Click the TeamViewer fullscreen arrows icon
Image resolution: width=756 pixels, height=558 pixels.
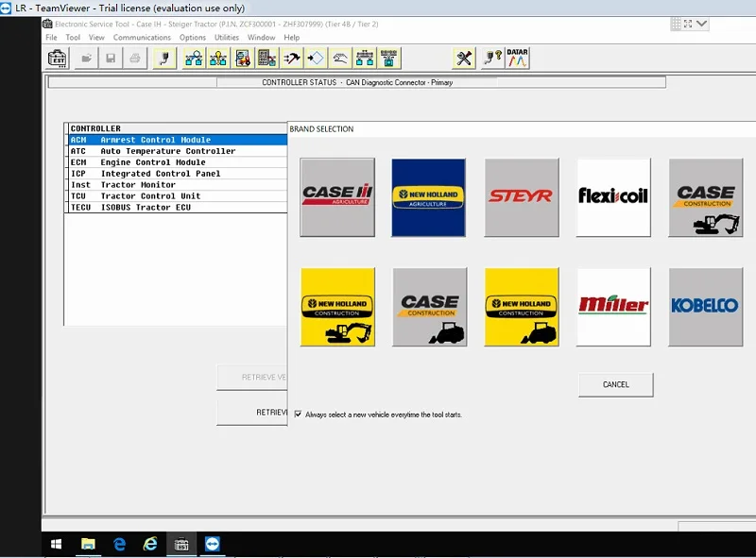pos(688,24)
